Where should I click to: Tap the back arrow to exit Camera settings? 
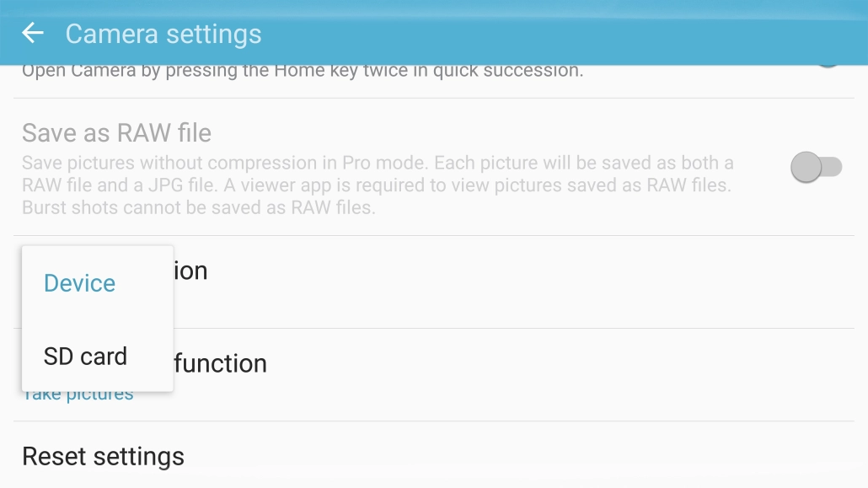(x=32, y=34)
